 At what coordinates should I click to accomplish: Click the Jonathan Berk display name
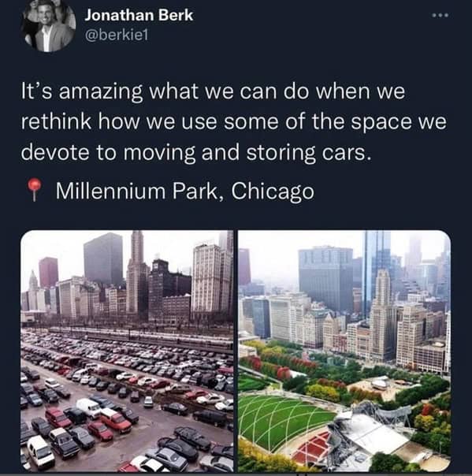[139, 15]
